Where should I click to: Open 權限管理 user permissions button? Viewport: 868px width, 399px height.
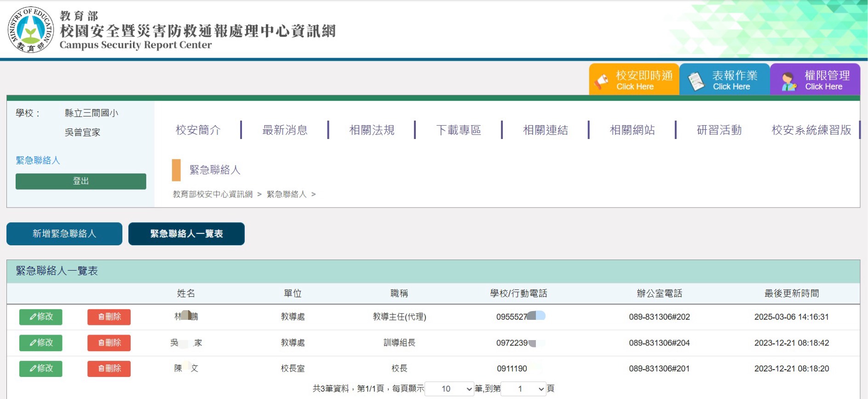815,80
